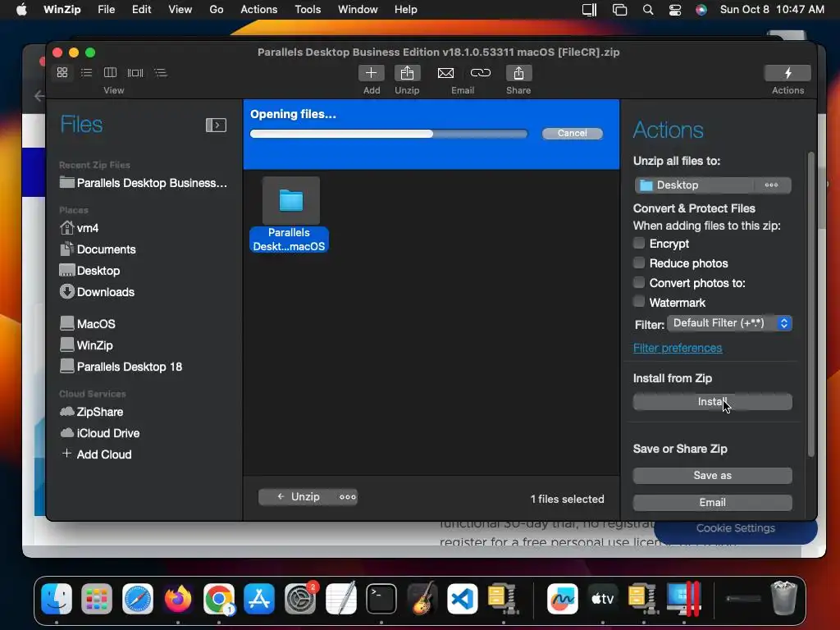Switch to outline tree view
The width and height of the screenshot is (840, 630).
pos(160,72)
